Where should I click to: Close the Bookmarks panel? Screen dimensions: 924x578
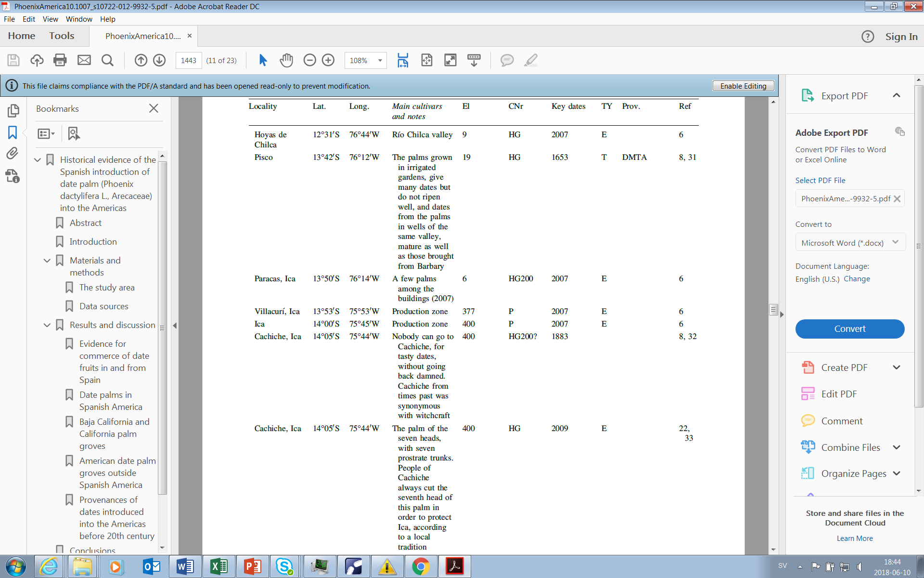point(154,108)
